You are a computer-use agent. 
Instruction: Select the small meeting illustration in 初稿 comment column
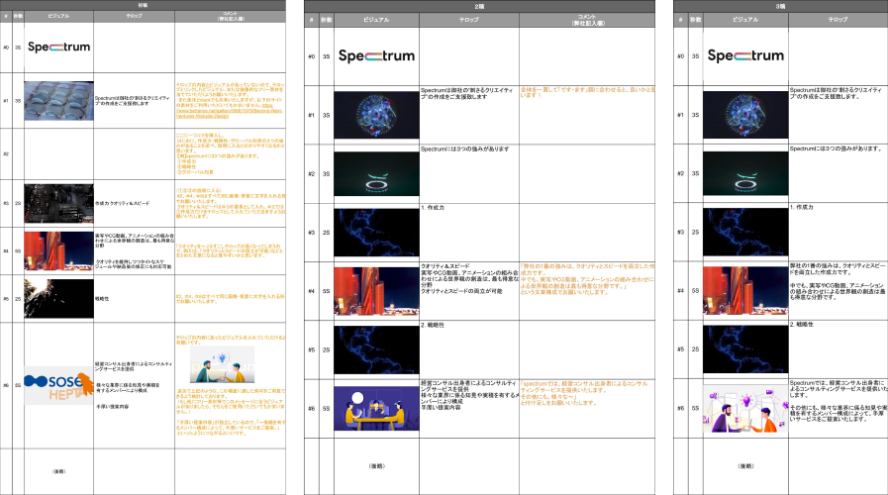pos(223,364)
